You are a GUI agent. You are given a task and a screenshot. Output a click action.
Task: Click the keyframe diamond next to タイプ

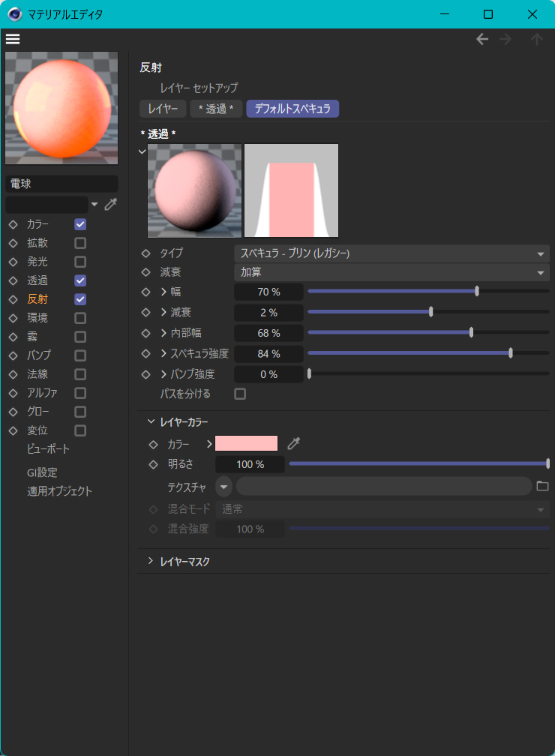146,253
